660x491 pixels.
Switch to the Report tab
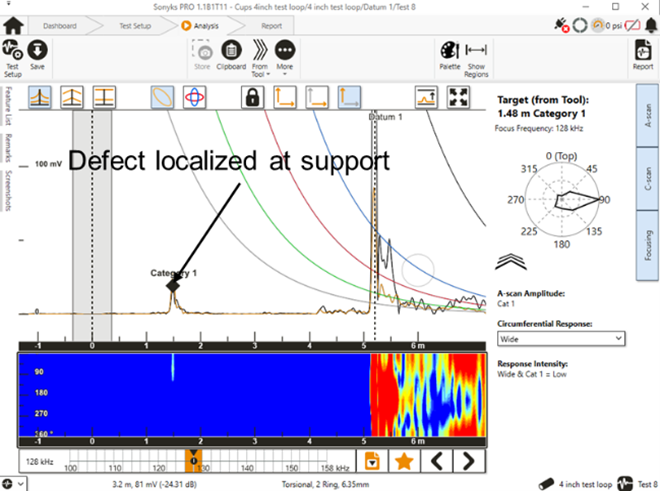point(270,24)
